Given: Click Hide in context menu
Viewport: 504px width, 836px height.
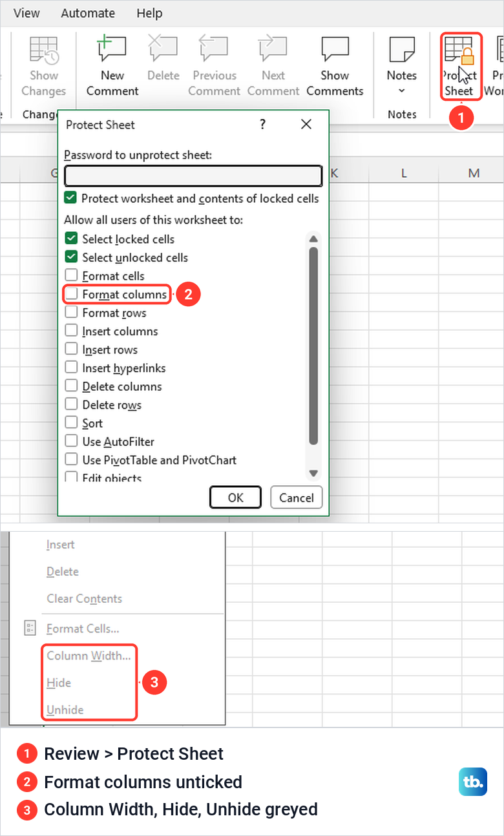Looking at the screenshot, I should [x=59, y=683].
